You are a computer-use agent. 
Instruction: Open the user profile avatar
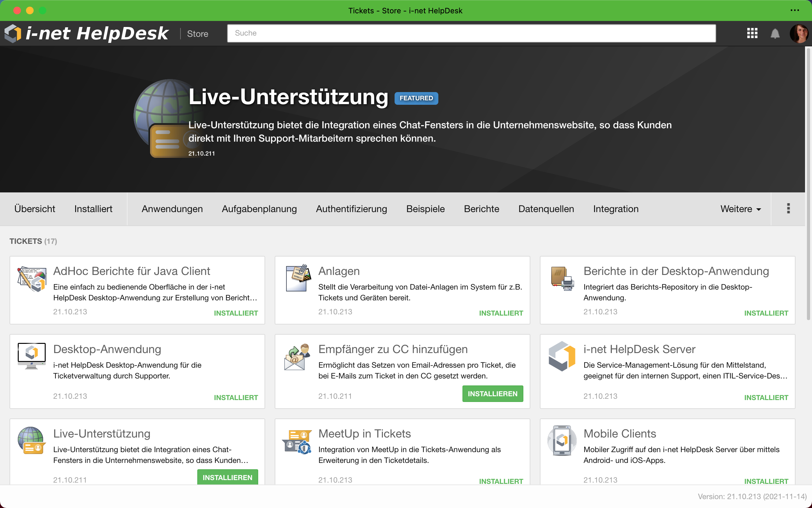(799, 33)
